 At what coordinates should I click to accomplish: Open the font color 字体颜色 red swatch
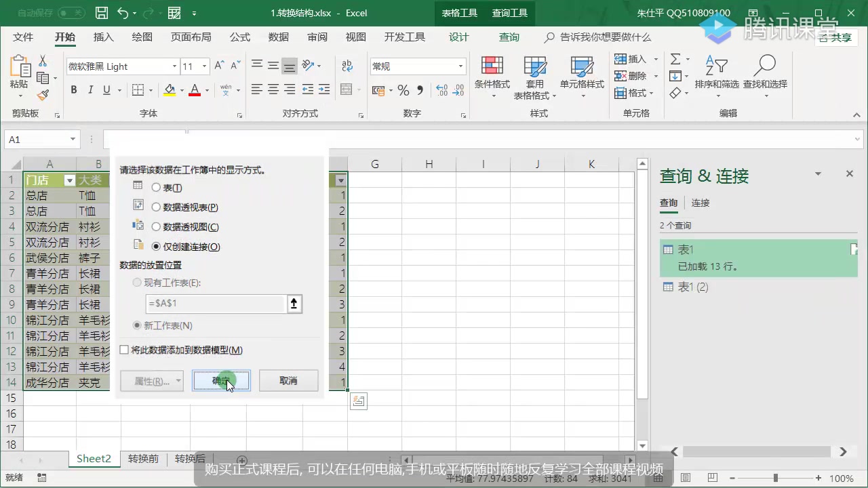194,89
